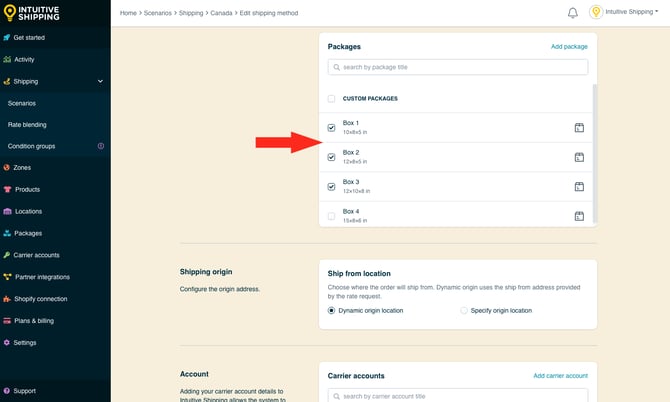
Task: Open Rate blending in sidebar
Action: click(27, 125)
